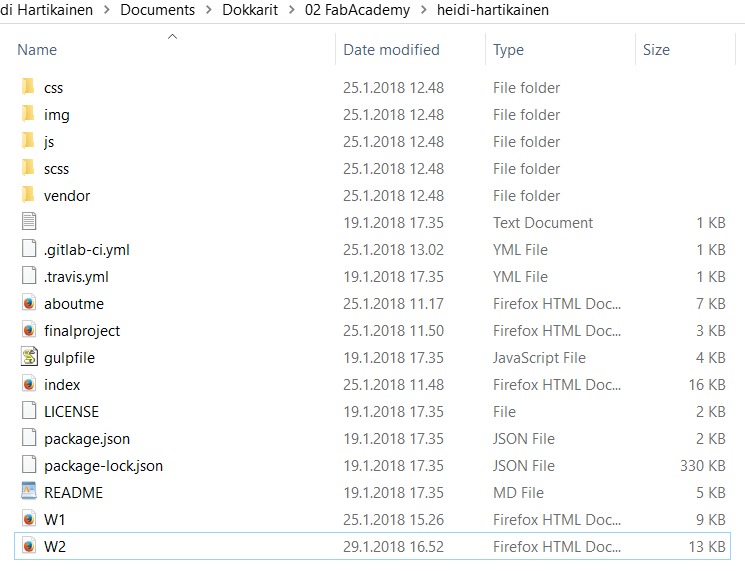Image resolution: width=745 pixels, height=571 pixels.
Task: Select the LICENSE file name
Action: (71, 412)
